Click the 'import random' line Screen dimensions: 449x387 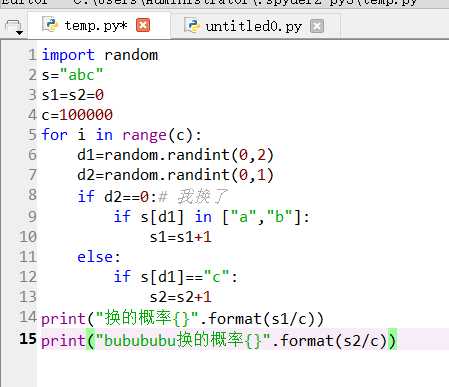[100, 55]
